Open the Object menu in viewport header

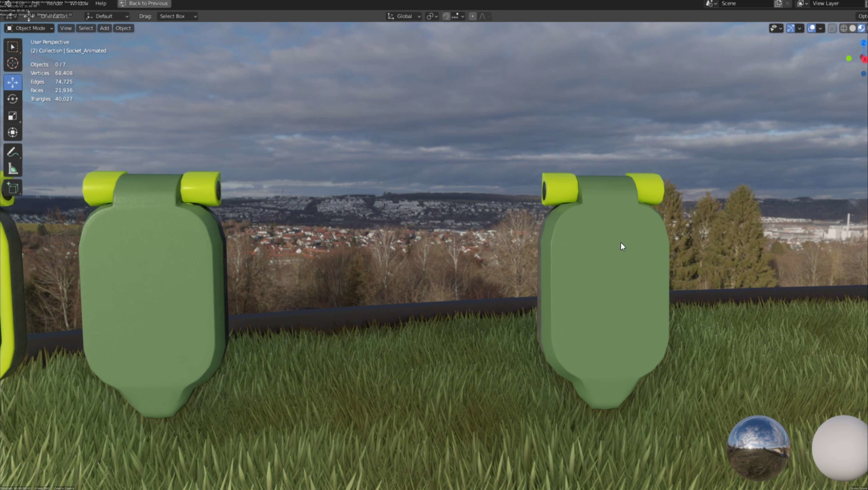click(x=123, y=28)
